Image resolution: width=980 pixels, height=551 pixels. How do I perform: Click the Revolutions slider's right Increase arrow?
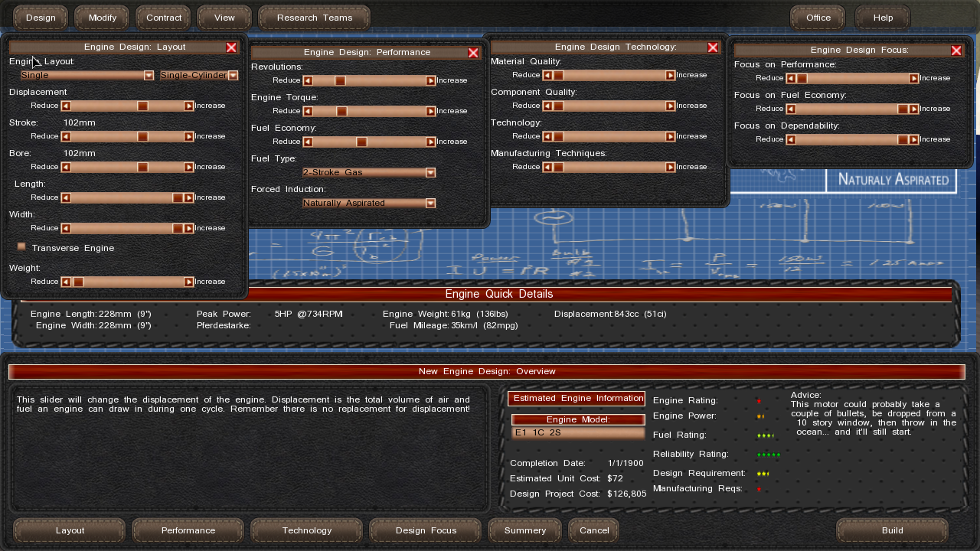click(431, 80)
